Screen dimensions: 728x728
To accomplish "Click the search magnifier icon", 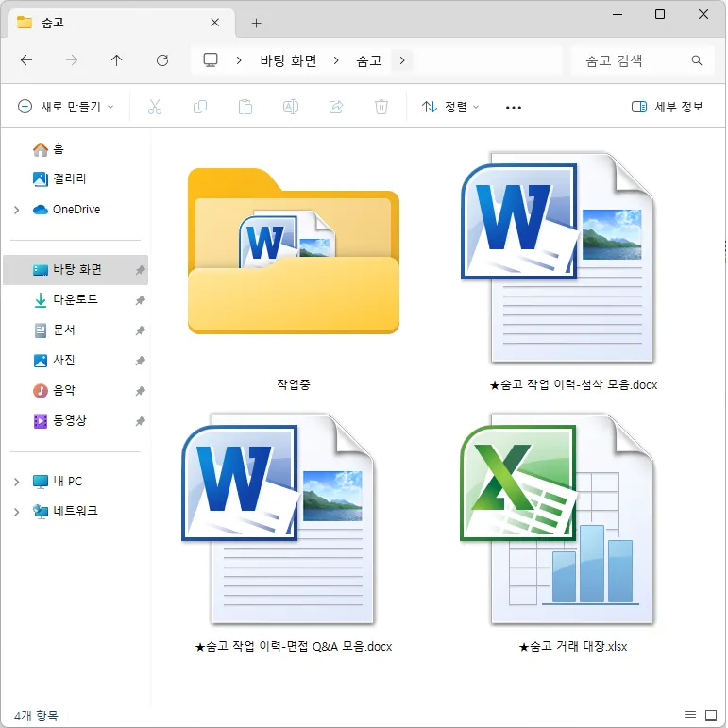I will pyautogui.click(x=697, y=60).
